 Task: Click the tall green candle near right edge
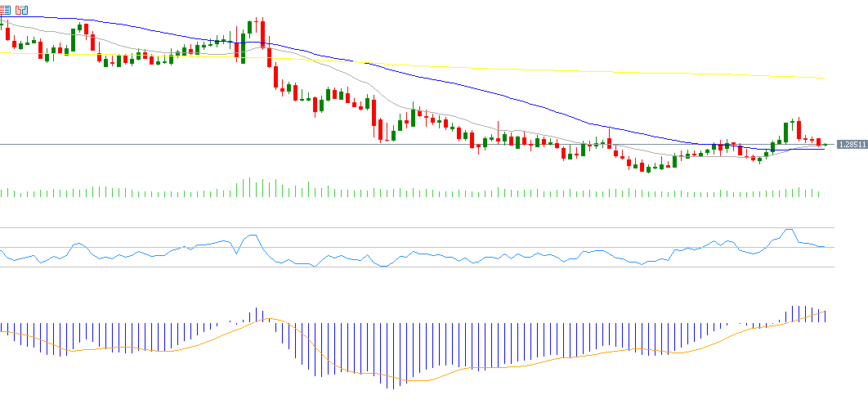785,132
